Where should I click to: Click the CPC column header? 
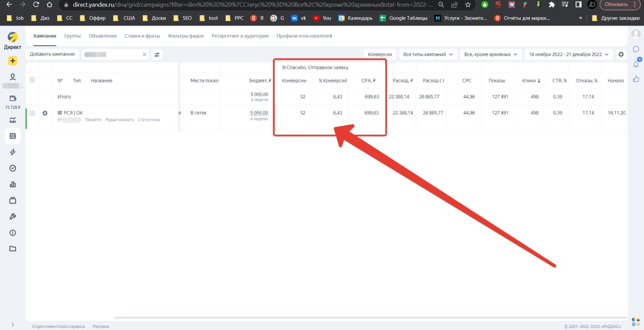pyautogui.click(x=467, y=81)
